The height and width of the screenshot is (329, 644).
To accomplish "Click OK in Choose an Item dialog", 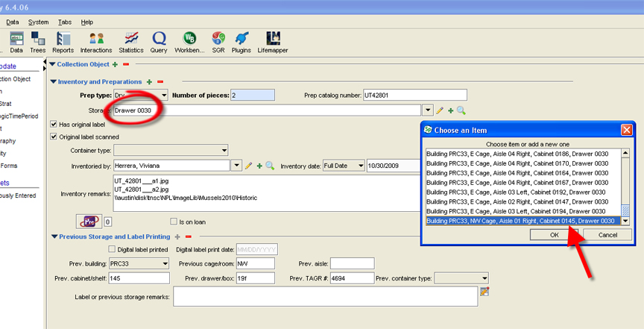I will (x=554, y=234).
